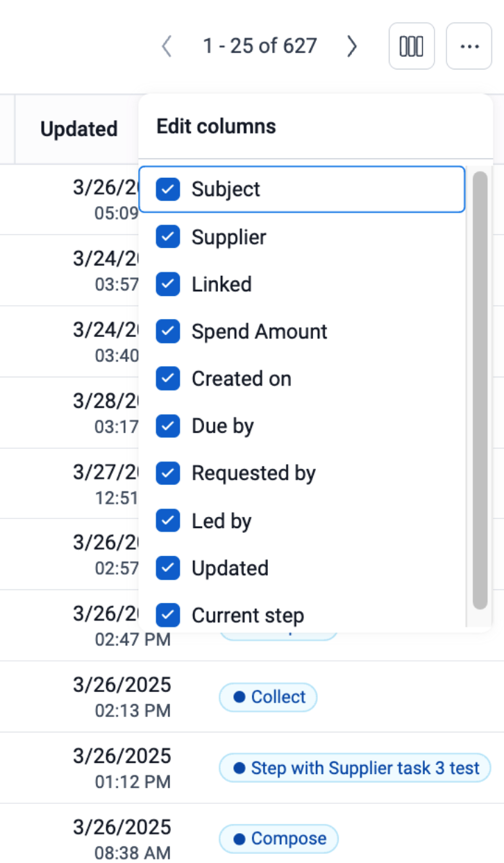Open Step with Supplier task 3 test
Image resolution: width=504 pixels, height=863 pixels.
355,768
